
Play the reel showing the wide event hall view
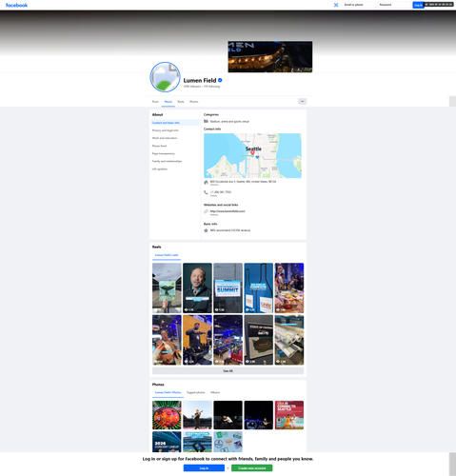228,340
